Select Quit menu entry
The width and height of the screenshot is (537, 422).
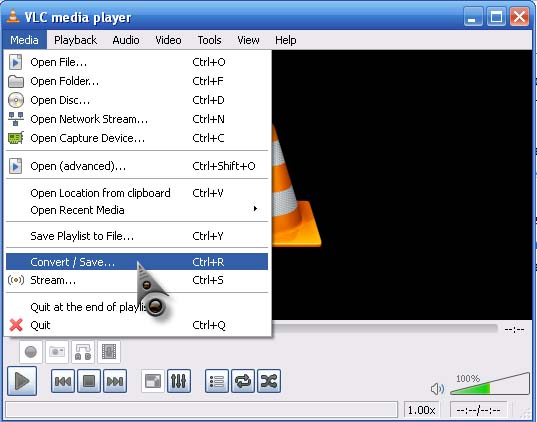point(137,325)
